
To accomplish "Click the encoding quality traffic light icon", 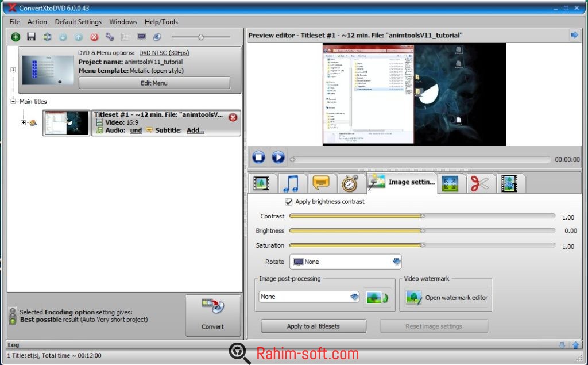I will pos(13,316).
